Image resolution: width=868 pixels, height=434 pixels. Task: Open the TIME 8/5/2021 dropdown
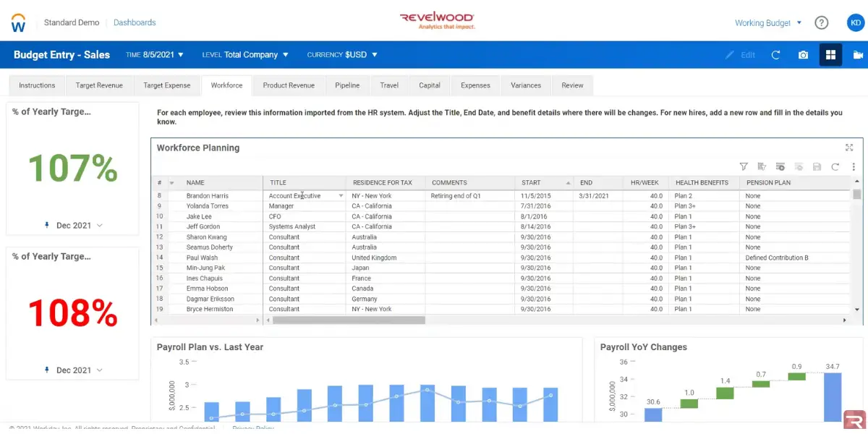(x=155, y=55)
